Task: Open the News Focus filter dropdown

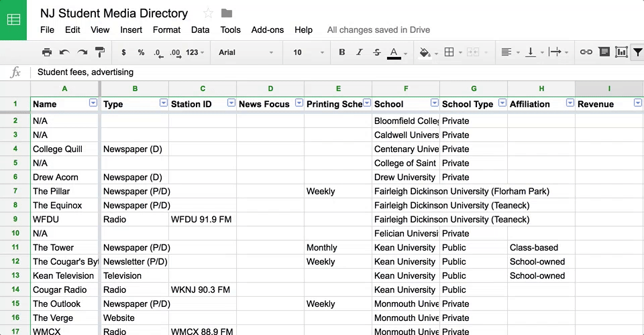Action: tap(299, 103)
